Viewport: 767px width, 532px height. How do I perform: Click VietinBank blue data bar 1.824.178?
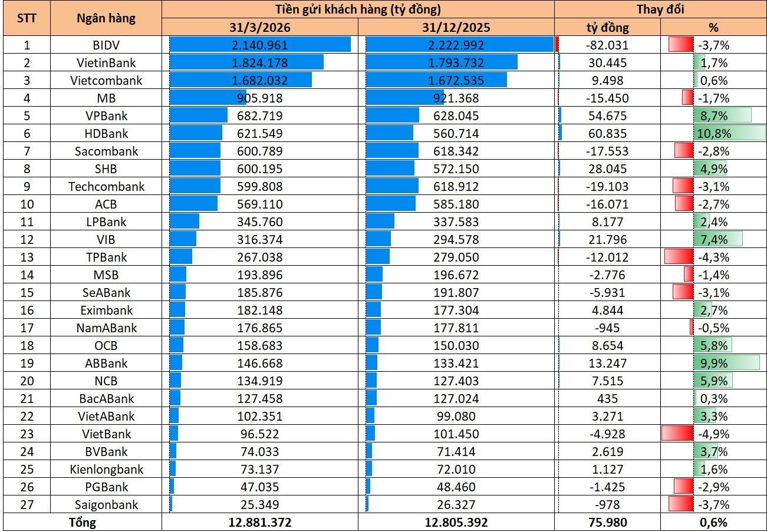tap(246, 62)
